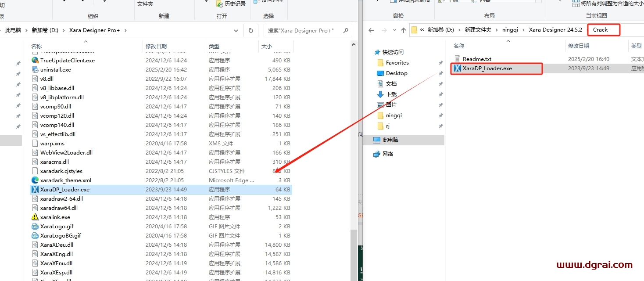Select xaradraw64.dll file name
The height and width of the screenshot is (281, 644).
pos(59,208)
